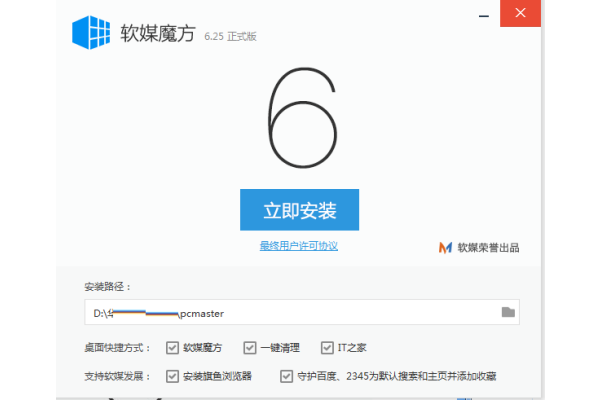The image size is (600, 400).
Task: Disable the IT之家 shortcut checkbox
Action: tap(327, 348)
